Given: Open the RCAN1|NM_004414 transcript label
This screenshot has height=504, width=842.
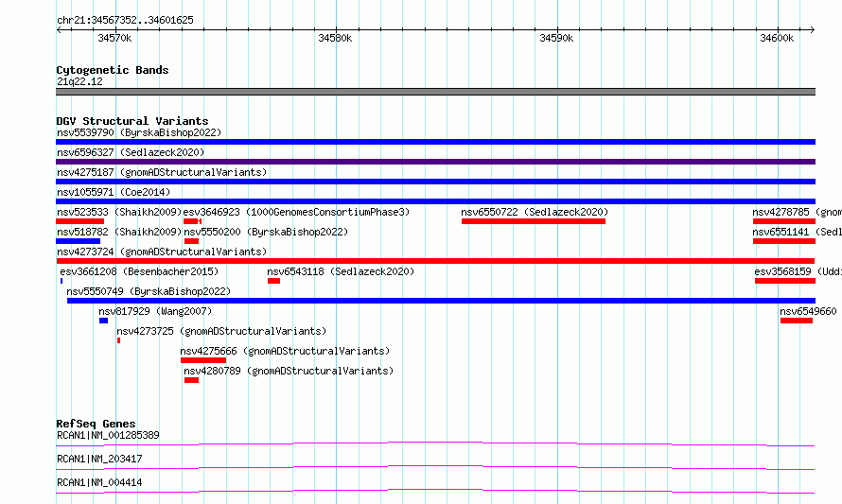Looking at the screenshot, I should (99, 482).
